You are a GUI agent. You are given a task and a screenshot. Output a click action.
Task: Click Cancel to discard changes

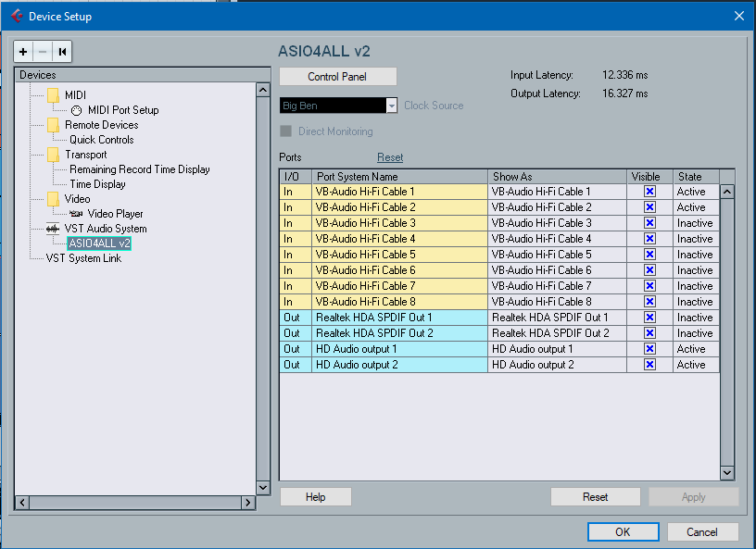click(x=702, y=532)
